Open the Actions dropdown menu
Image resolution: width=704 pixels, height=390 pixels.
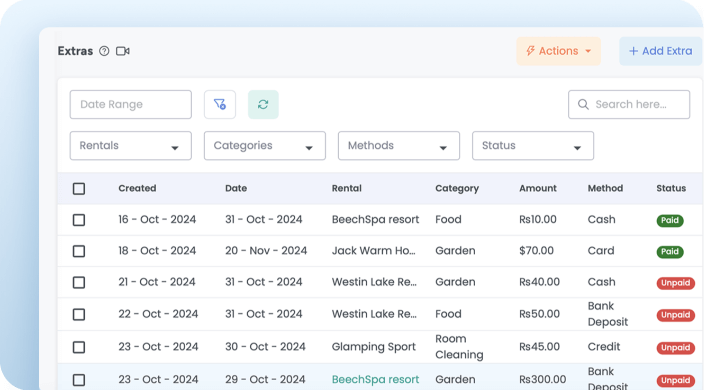[x=559, y=51]
